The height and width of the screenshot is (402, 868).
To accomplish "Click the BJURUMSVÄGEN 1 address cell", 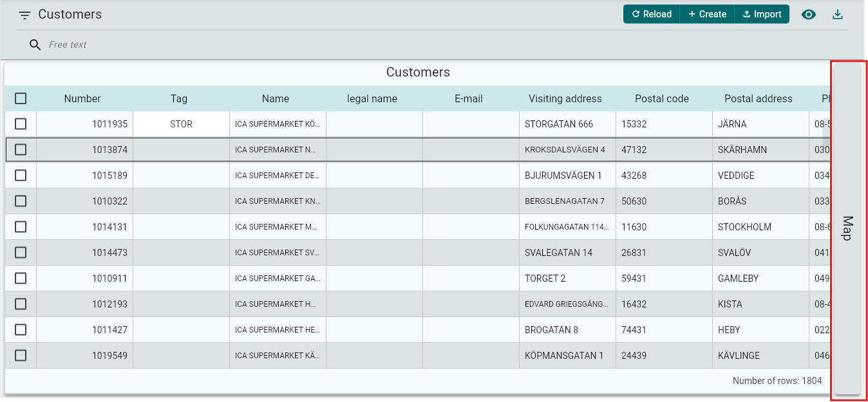I will [x=567, y=175].
